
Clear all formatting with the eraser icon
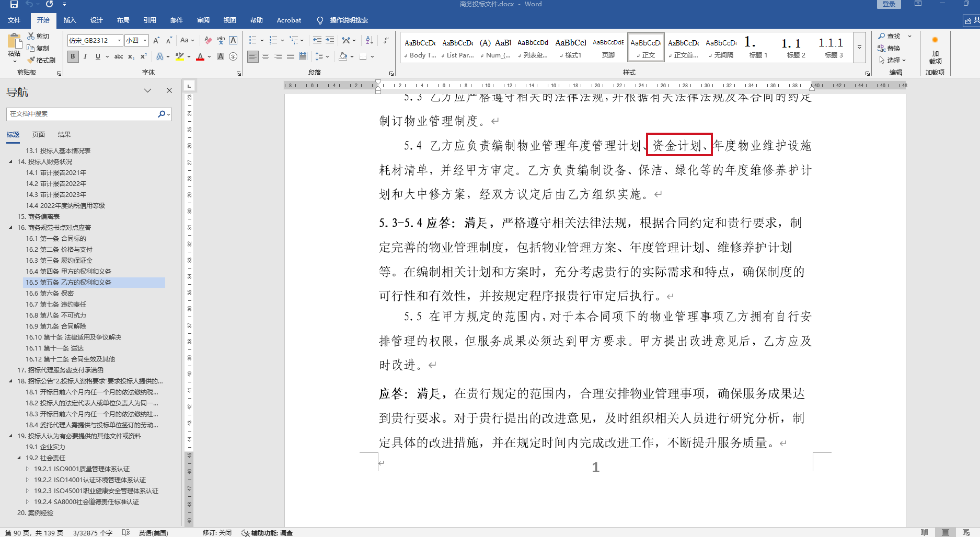(208, 40)
